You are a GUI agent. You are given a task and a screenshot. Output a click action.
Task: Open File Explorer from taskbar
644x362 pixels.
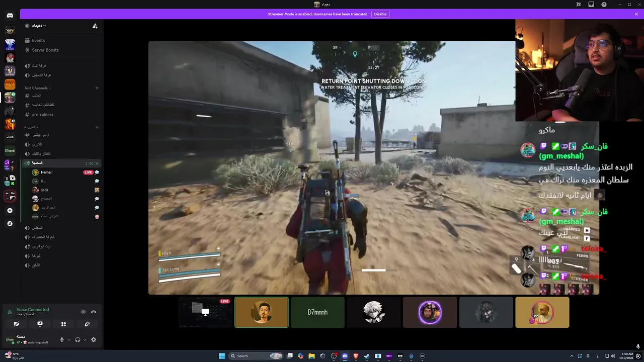[311, 356]
